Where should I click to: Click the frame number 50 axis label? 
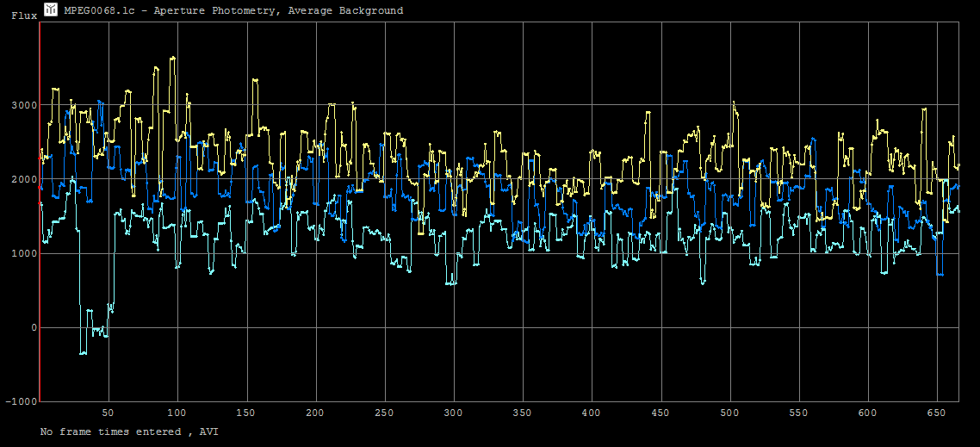[109, 413]
